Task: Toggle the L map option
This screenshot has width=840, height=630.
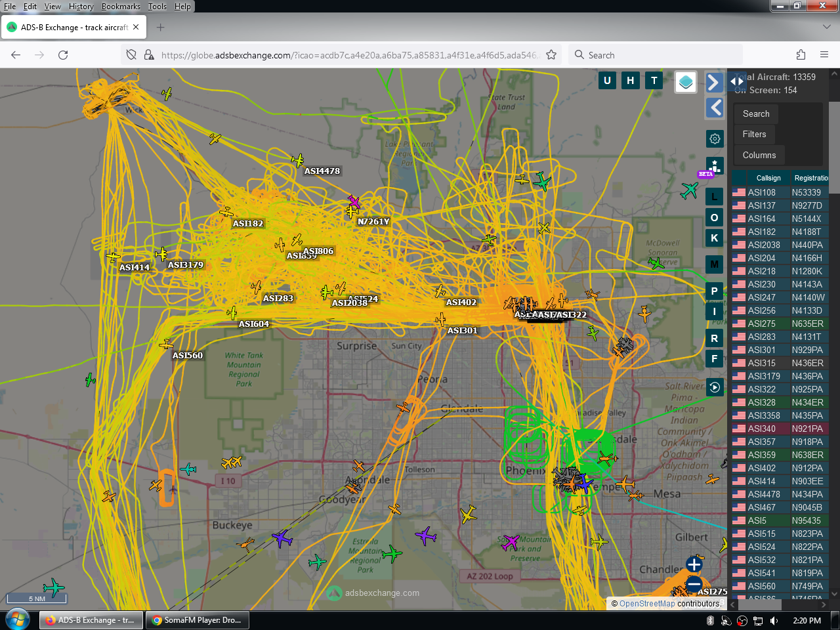Action: click(715, 197)
